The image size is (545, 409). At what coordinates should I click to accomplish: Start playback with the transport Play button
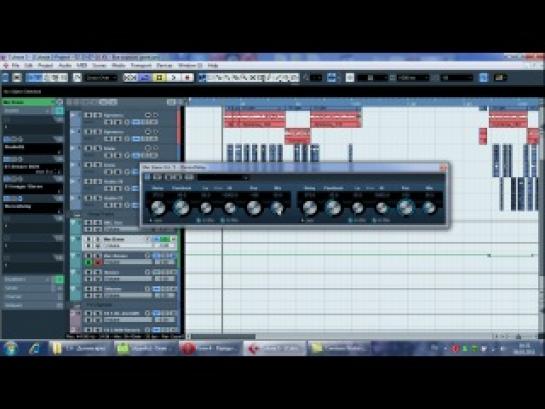[174, 78]
